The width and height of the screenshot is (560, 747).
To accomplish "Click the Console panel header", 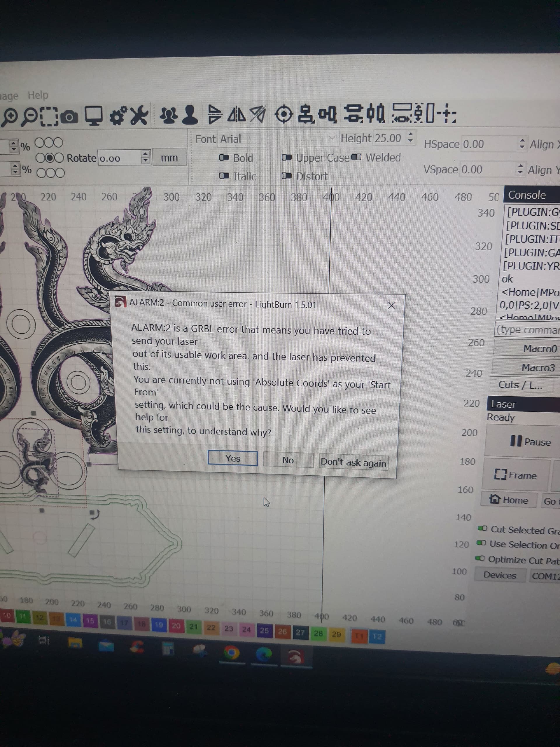I will click(532, 195).
